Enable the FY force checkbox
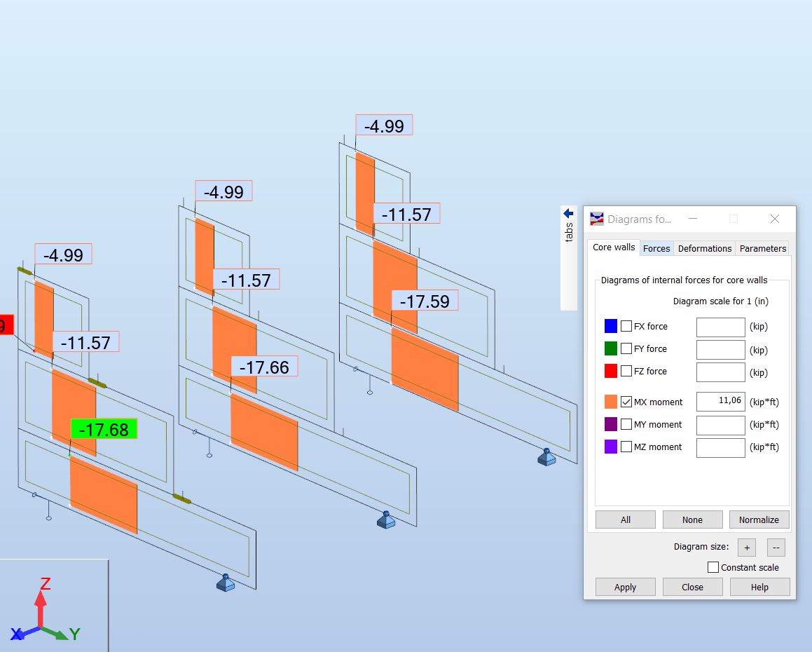 [x=626, y=348]
